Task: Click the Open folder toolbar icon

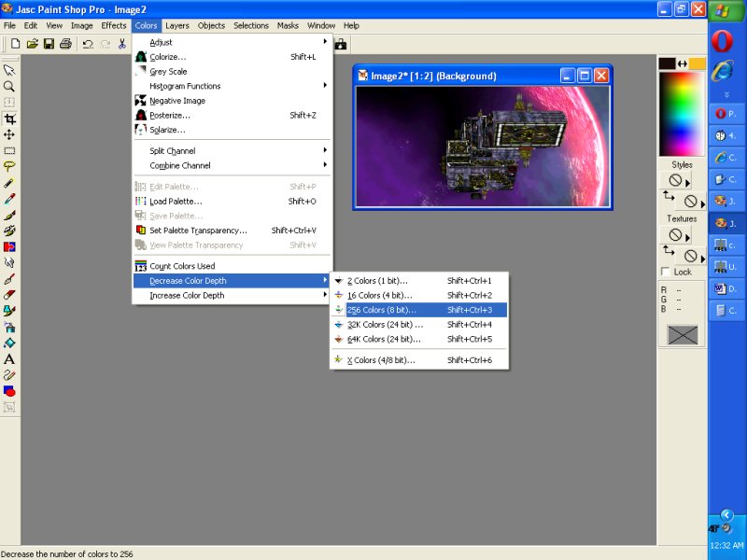Action: tap(32, 44)
